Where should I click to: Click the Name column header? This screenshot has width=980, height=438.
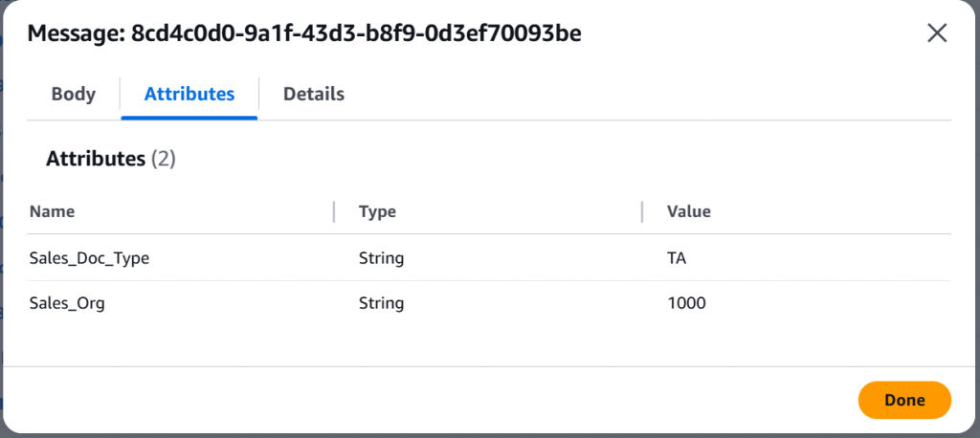click(x=52, y=211)
